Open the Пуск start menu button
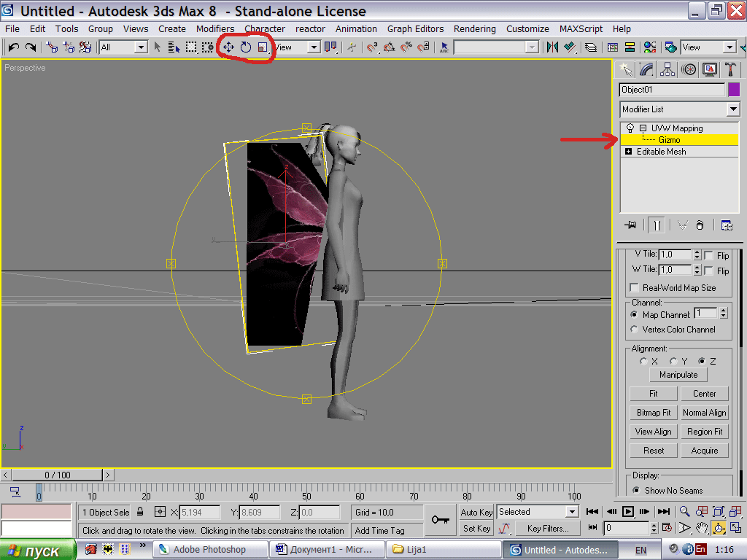 tap(38, 550)
